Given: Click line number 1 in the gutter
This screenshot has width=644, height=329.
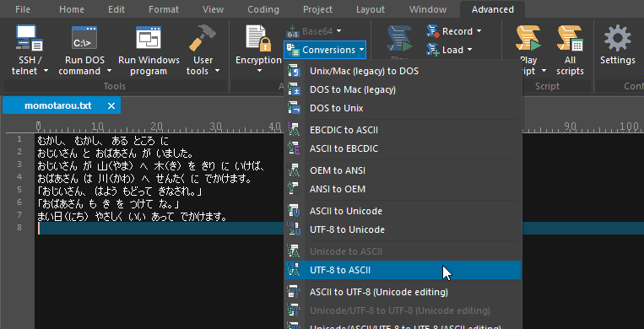Looking at the screenshot, I should [19, 139].
